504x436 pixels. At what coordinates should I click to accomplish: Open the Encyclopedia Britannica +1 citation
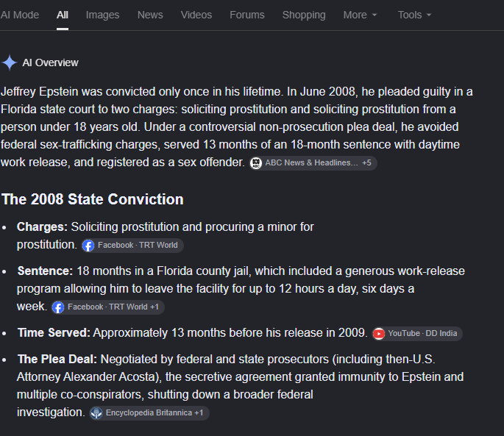pyautogui.click(x=149, y=413)
